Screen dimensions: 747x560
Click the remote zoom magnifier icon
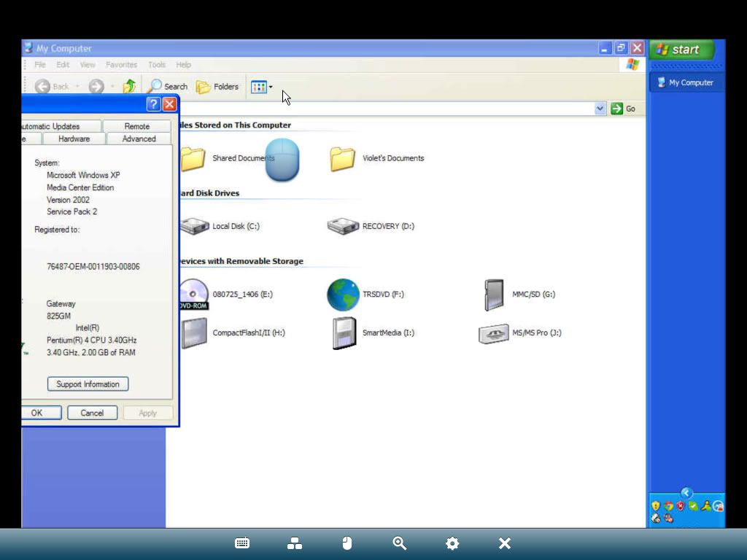pos(400,543)
